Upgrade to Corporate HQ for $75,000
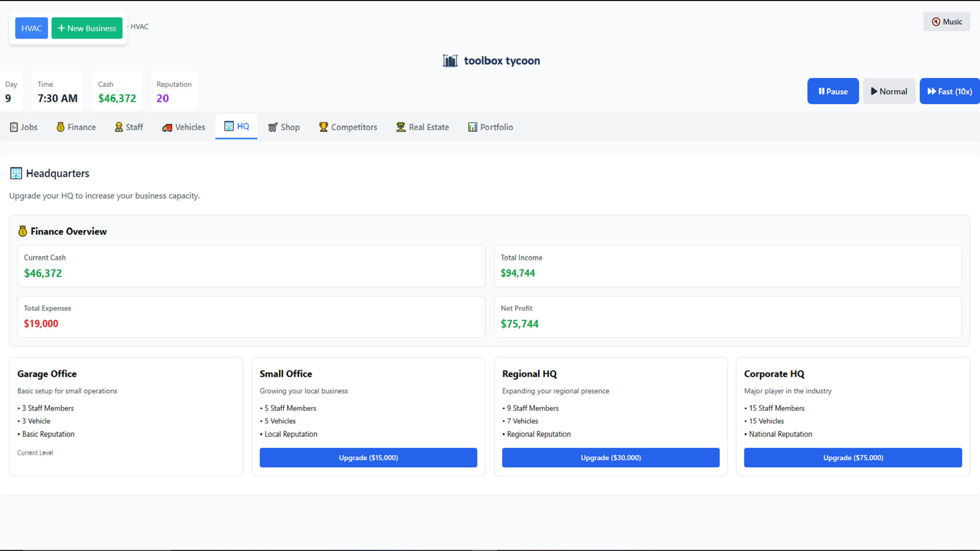Image resolution: width=980 pixels, height=551 pixels. coord(852,458)
